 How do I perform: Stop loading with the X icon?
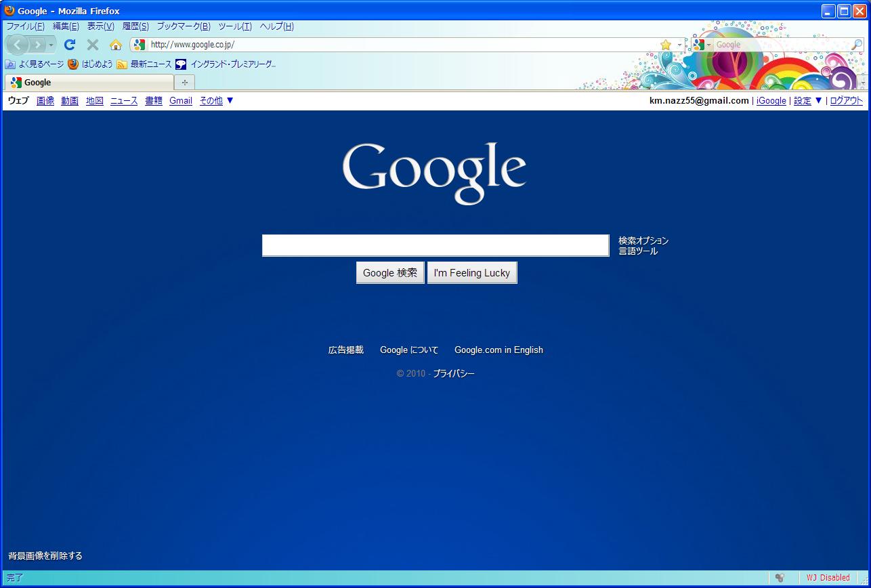tap(93, 45)
